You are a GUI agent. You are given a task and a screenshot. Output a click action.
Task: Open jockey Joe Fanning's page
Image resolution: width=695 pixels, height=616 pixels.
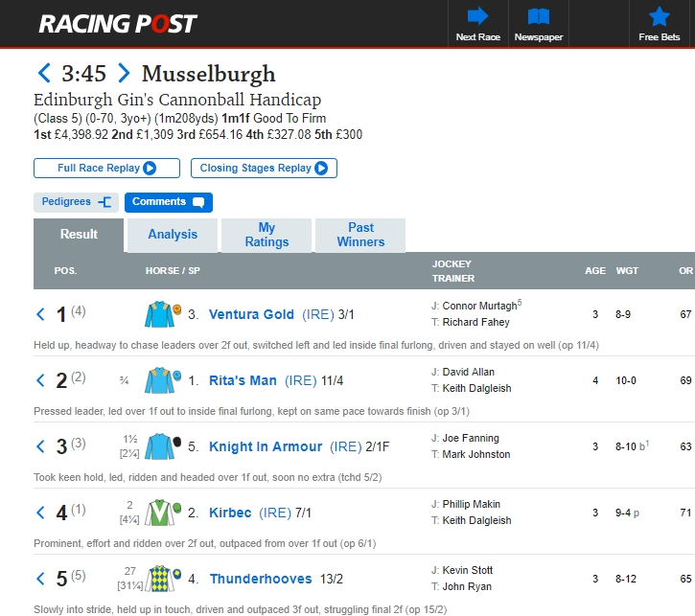pyautogui.click(x=471, y=438)
